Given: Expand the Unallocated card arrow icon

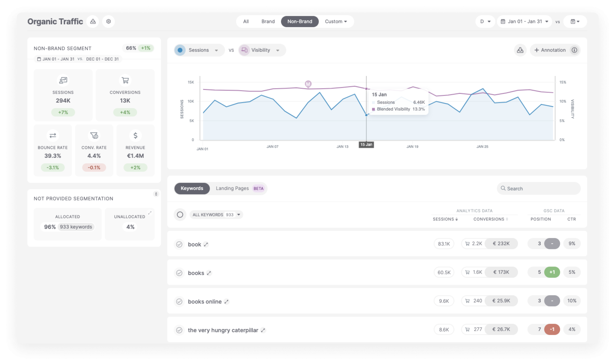Looking at the screenshot, I should tap(150, 213).
